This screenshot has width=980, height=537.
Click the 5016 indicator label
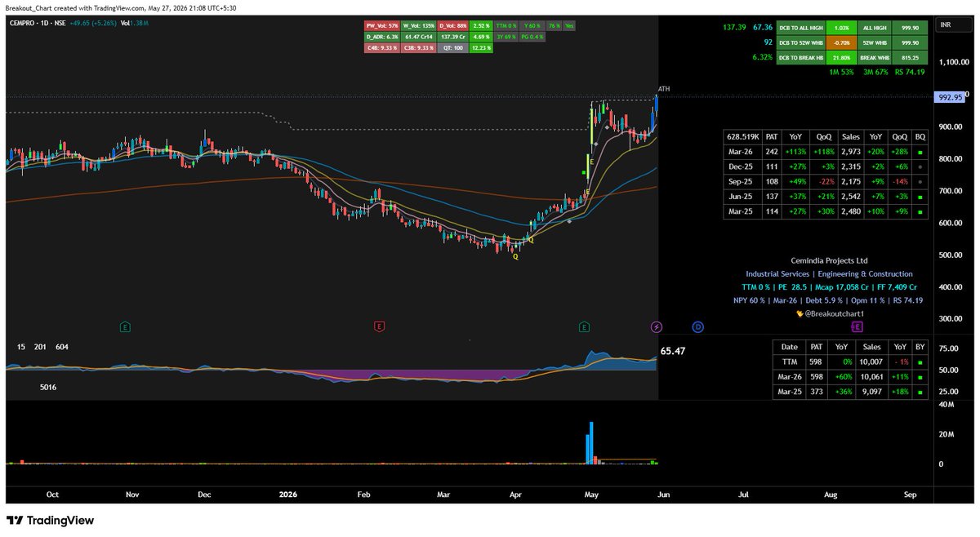[48, 388]
